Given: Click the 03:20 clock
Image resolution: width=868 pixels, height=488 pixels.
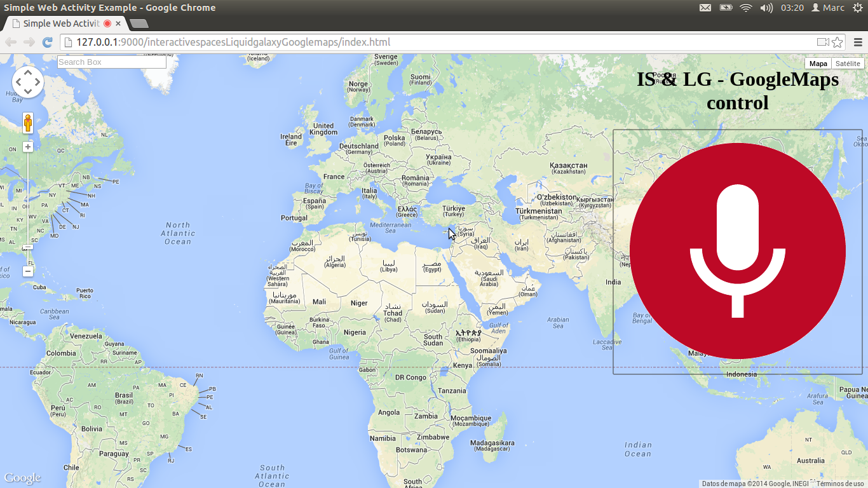Looking at the screenshot, I should point(792,8).
